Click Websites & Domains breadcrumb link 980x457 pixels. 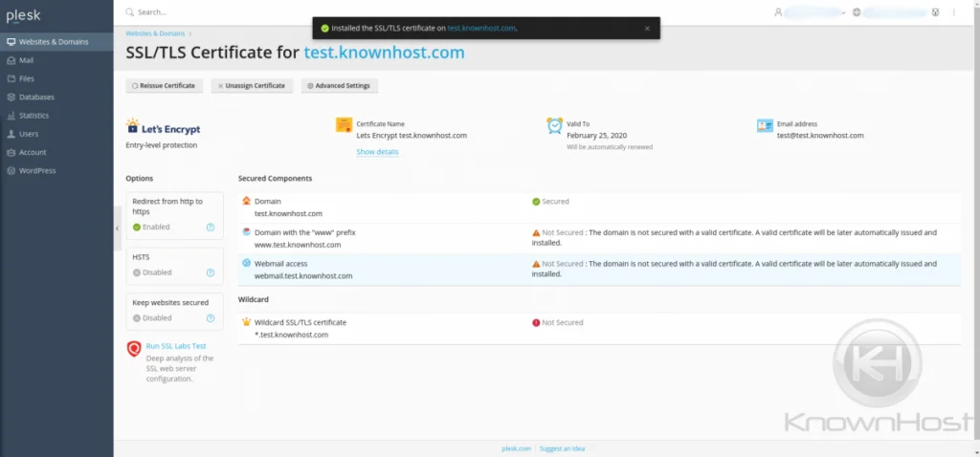(155, 33)
